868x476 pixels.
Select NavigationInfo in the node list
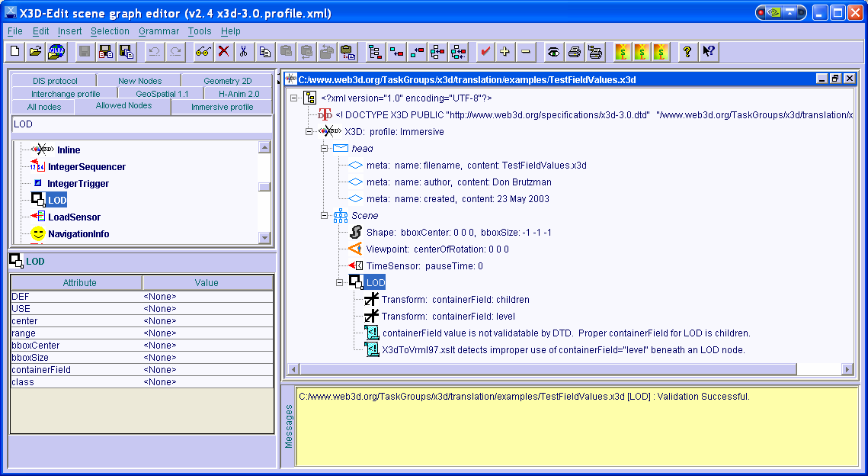coord(78,234)
